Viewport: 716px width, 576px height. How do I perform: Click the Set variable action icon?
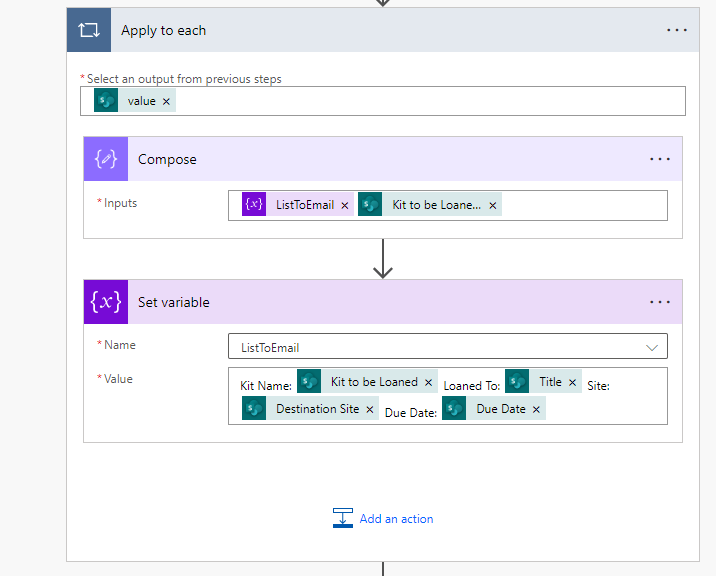pos(105,302)
